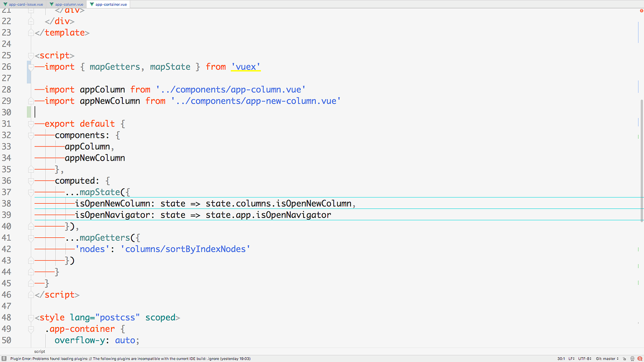Collapse the computed block fold arrow

click(x=31, y=181)
